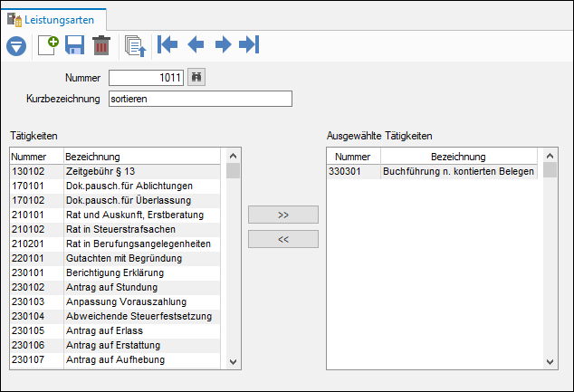
Task: Click scroll thumb of Ausgewählte Tätigkeiten list
Action: pyautogui.click(x=550, y=170)
